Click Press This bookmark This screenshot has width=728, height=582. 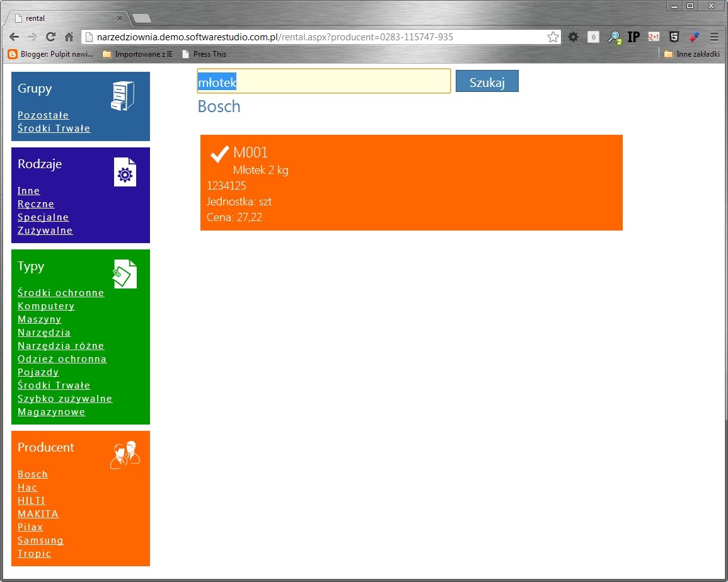click(204, 54)
